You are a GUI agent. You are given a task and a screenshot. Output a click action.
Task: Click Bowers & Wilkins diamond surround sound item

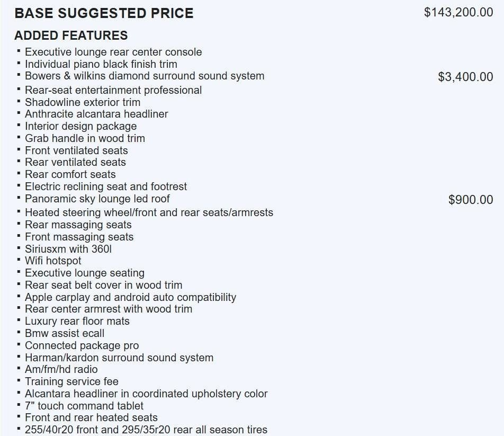pos(145,76)
